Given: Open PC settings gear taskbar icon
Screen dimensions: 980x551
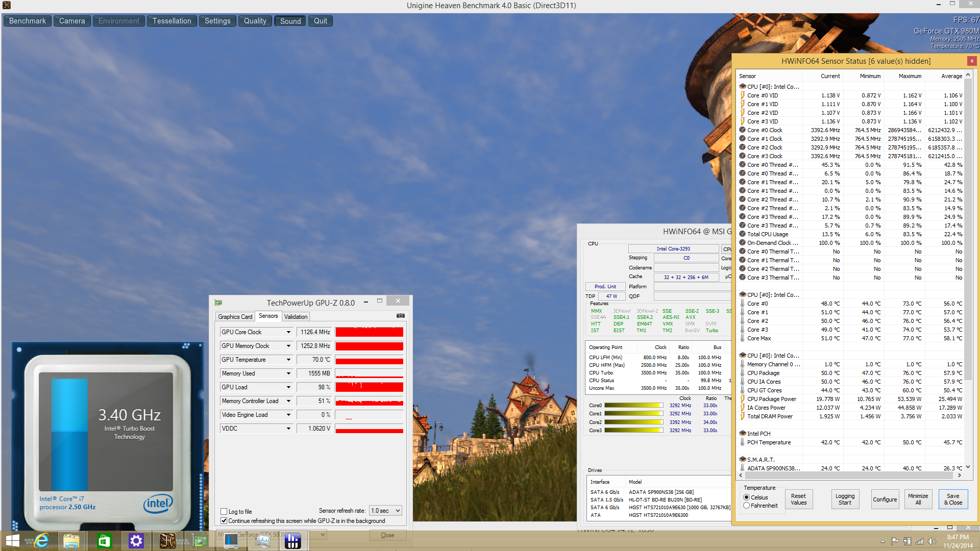Looking at the screenshot, I should point(136,541).
